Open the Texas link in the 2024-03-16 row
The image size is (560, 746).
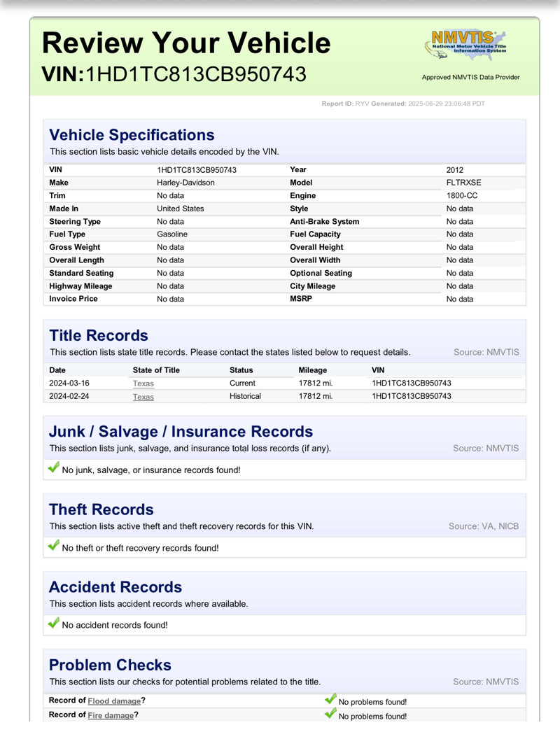(x=143, y=383)
